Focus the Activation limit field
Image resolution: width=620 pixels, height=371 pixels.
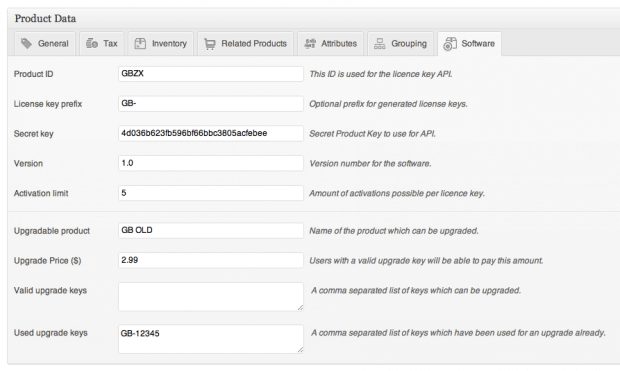tap(211, 193)
